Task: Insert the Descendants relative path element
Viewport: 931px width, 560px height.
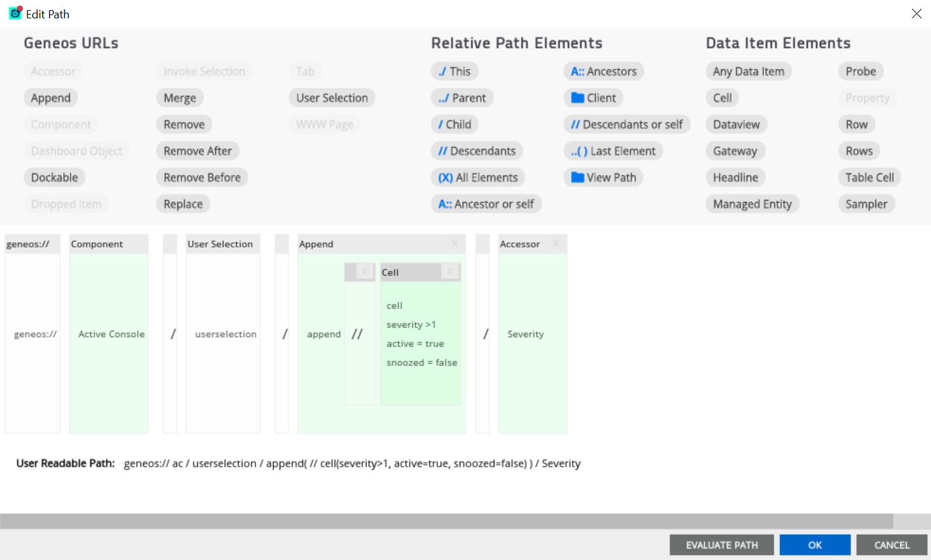Action: [x=477, y=151]
